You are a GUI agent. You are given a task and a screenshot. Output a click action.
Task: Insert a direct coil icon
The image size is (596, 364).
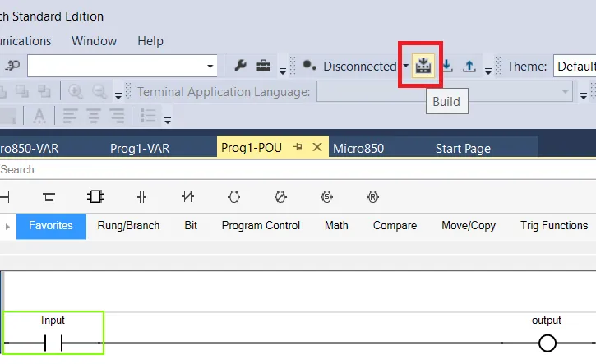233,197
